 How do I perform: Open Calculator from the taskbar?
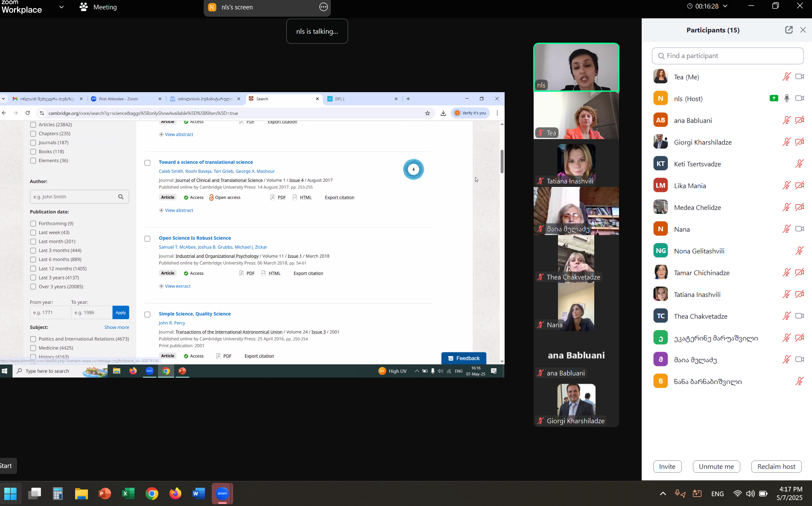pyautogui.click(x=58, y=494)
